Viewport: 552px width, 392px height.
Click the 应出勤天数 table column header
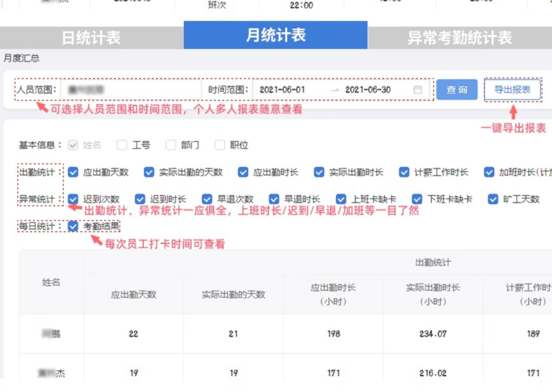pos(134,294)
